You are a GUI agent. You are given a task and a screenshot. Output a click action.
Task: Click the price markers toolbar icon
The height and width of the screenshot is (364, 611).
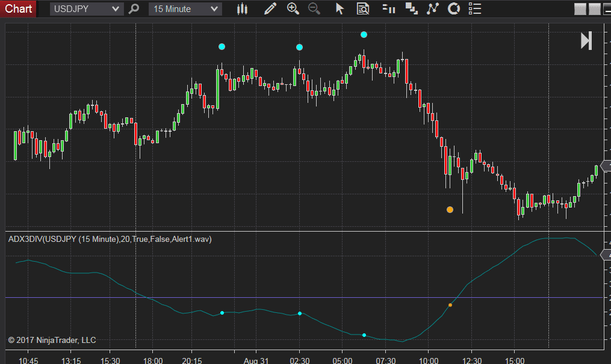click(387, 8)
